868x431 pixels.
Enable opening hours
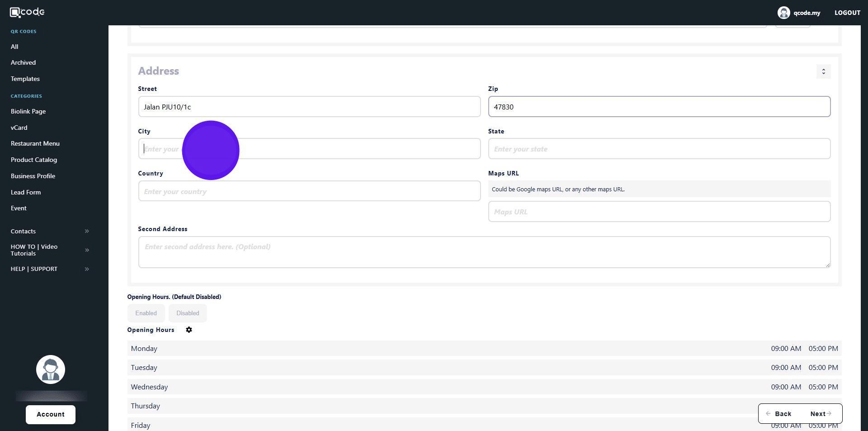[146, 313]
